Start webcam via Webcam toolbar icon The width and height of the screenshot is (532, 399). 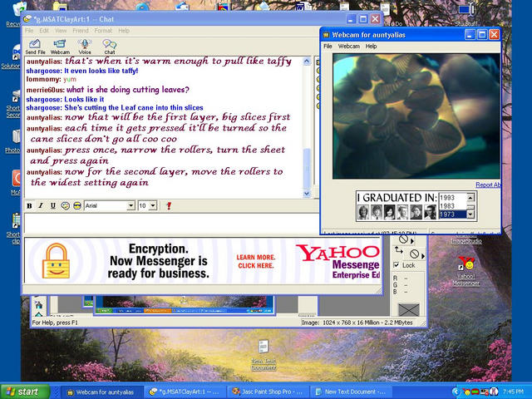(x=60, y=47)
